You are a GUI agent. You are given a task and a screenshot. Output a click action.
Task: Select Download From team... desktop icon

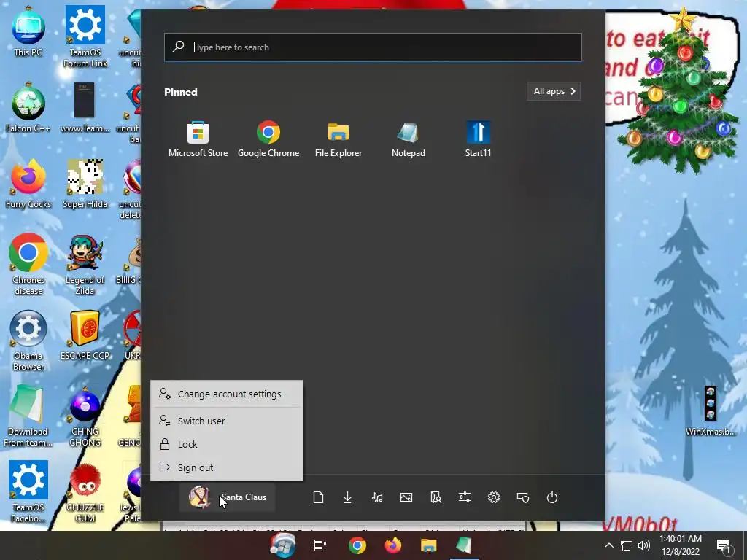pos(28,416)
